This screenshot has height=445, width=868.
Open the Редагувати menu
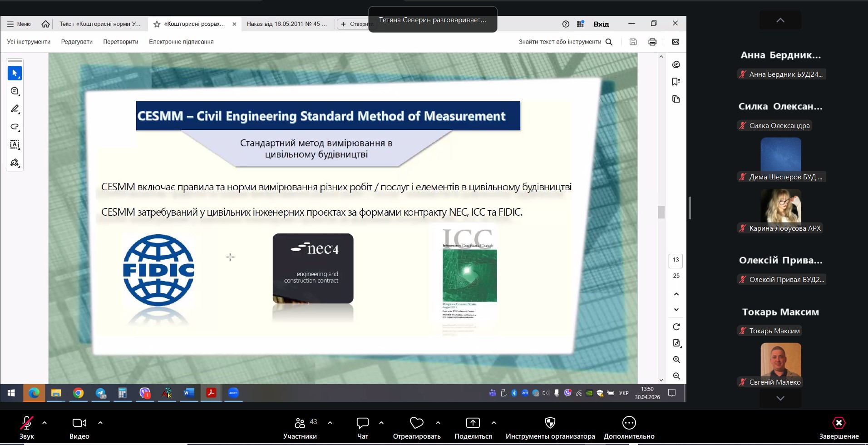tap(77, 42)
